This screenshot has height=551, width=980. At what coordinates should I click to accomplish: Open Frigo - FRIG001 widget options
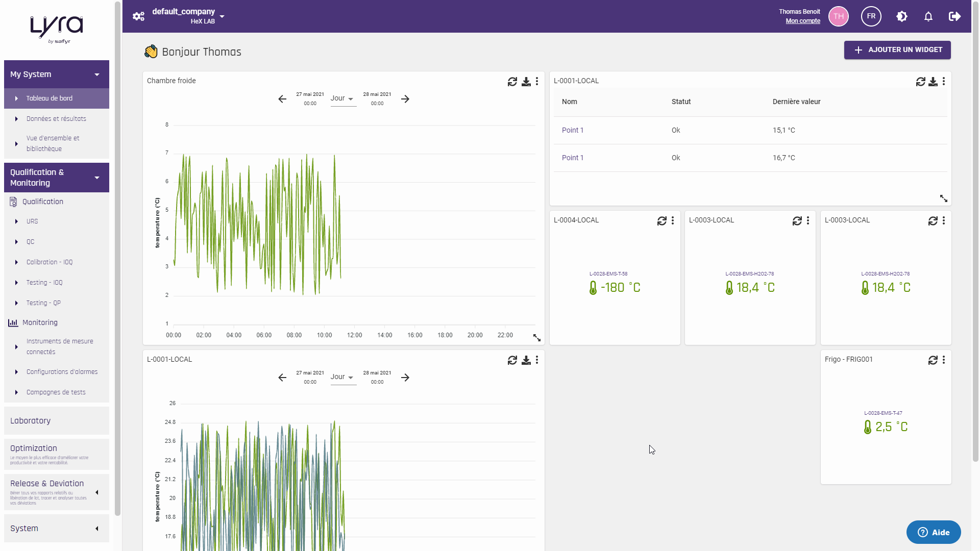[944, 360]
